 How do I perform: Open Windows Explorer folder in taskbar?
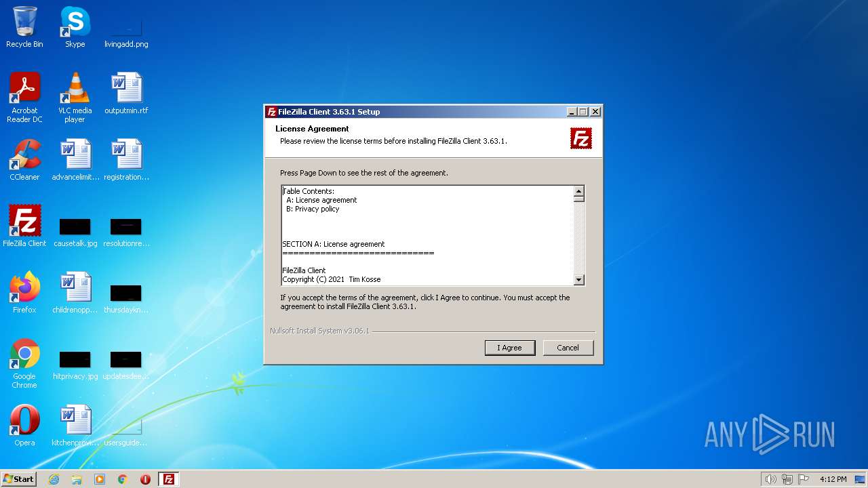click(77, 479)
